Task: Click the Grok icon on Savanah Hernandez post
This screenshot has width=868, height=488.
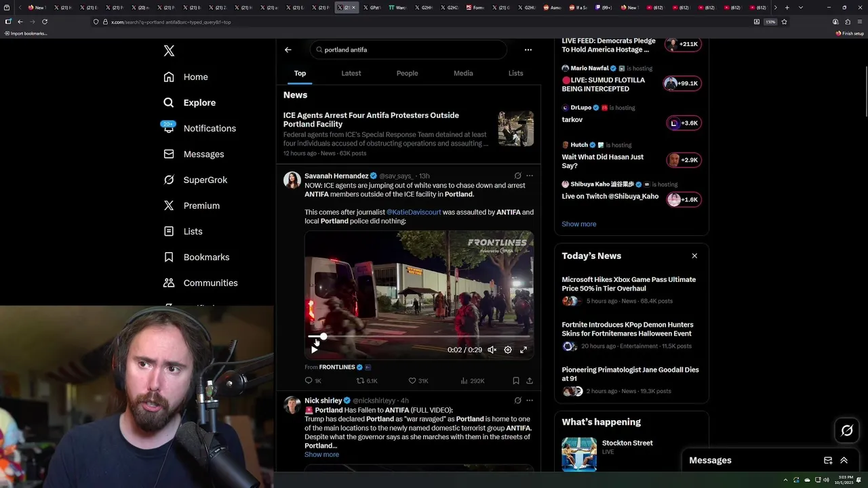Action: tap(517, 176)
